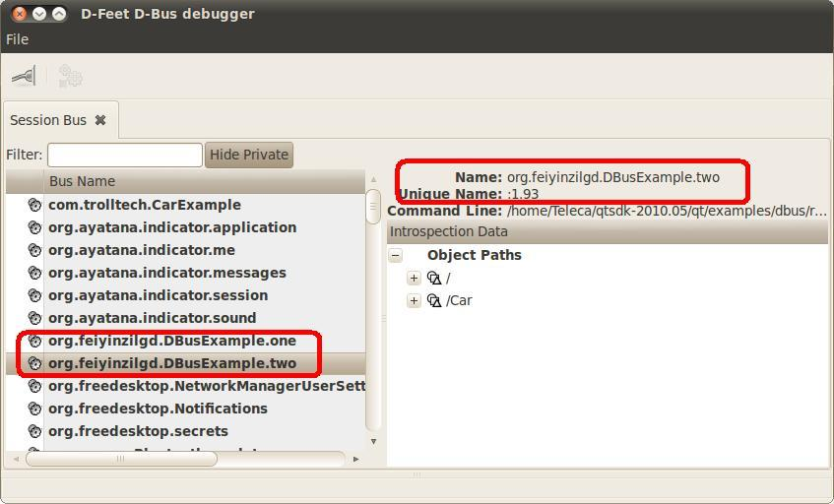Click the icon beside org.ayatana.indicator.me

34,250
